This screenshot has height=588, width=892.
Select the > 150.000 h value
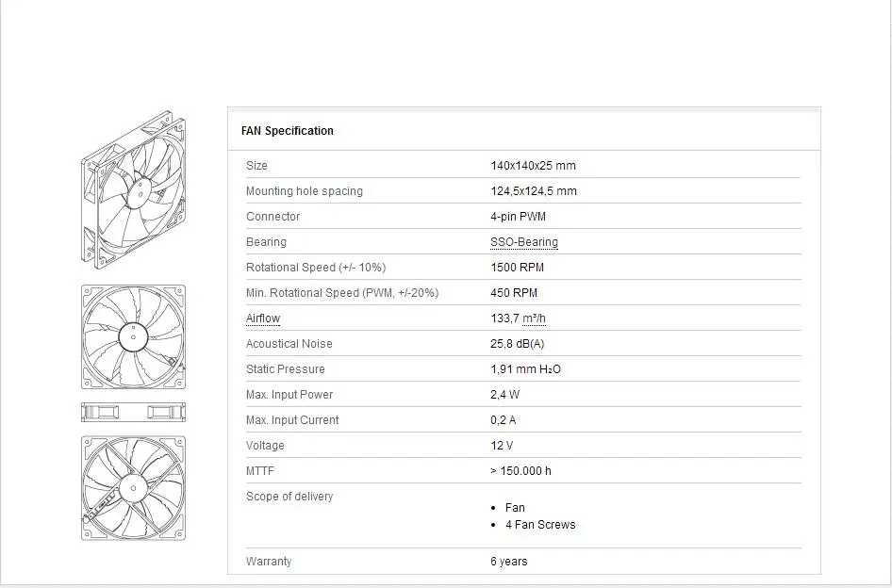(x=520, y=471)
